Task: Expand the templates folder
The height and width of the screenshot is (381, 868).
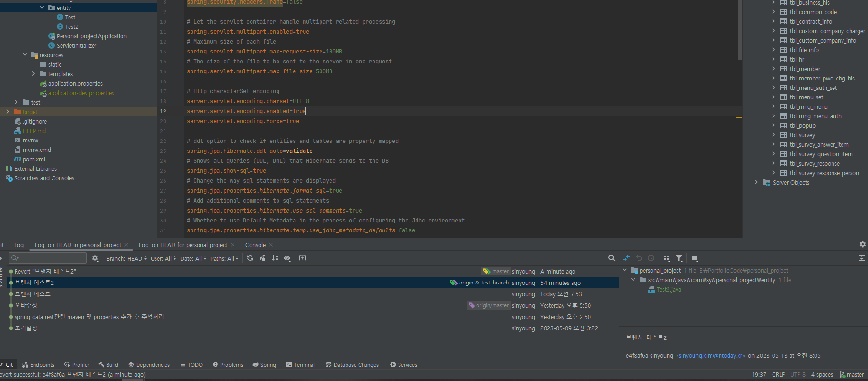Action: (33, 74)
